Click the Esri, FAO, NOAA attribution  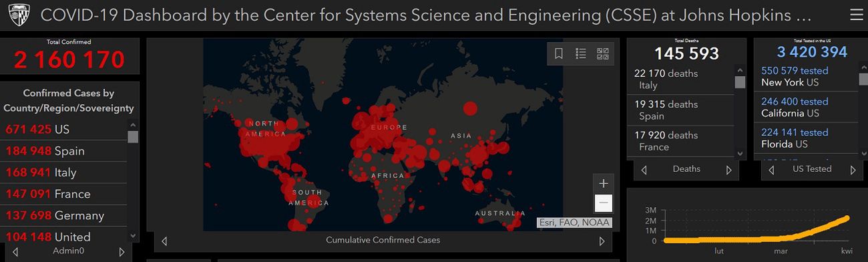point(574,223)
